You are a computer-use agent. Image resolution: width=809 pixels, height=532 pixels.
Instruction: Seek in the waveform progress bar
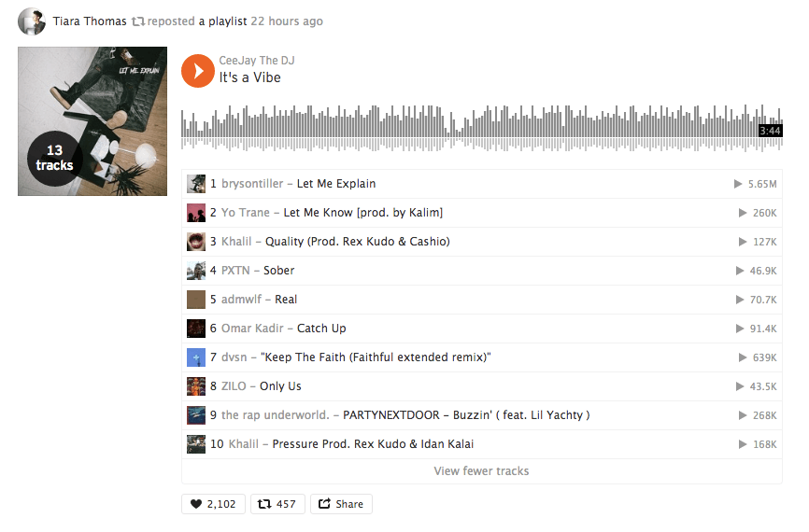coord(481,129)
